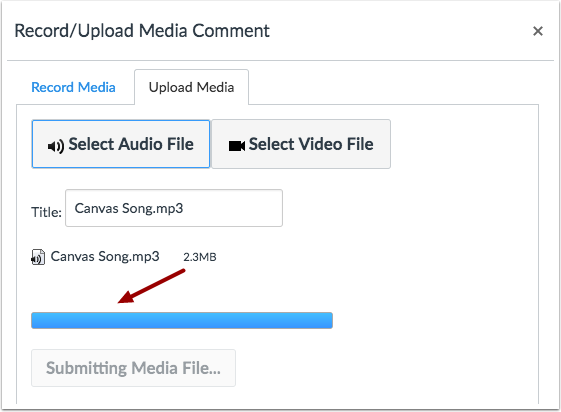Click the '.mp3' extension text in Title field
Viewport: 561px width, 412px height.
170,209
